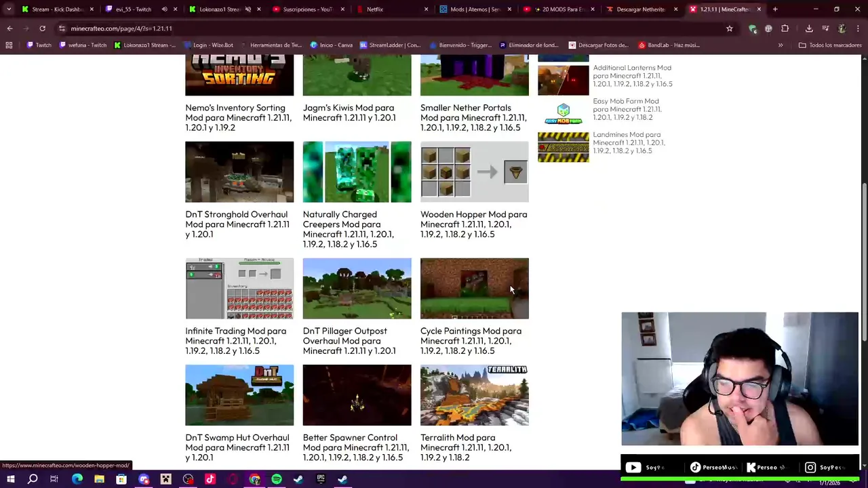Open the Windows Start menu
The width and height of the screenshot is (868, 488).
(11, 479)
